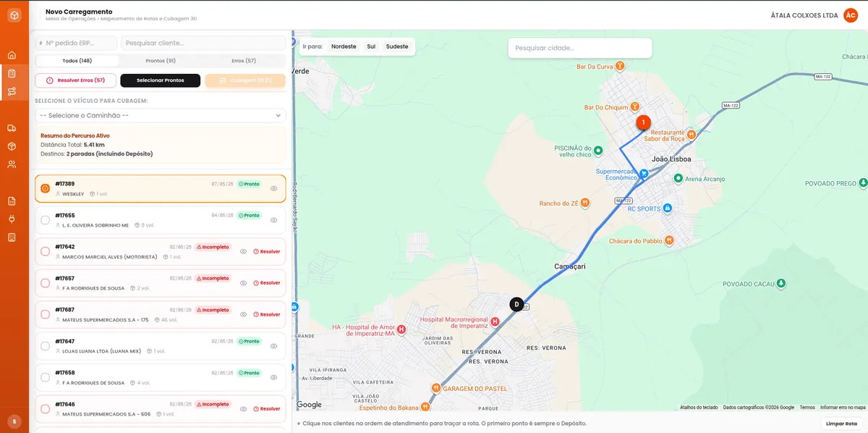
Task: Check order #17655 L. E. OLIVEIRA SOBRINHO
Action: (x=45, y=220)
